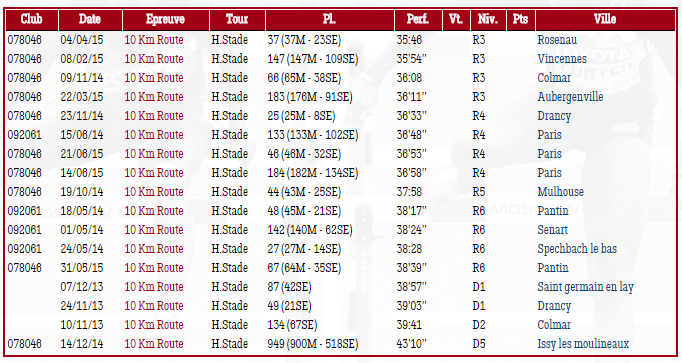Open the Vincennes city link
Image resolution: width=682 pixels, height=363 pixels.
coord(562,59)
